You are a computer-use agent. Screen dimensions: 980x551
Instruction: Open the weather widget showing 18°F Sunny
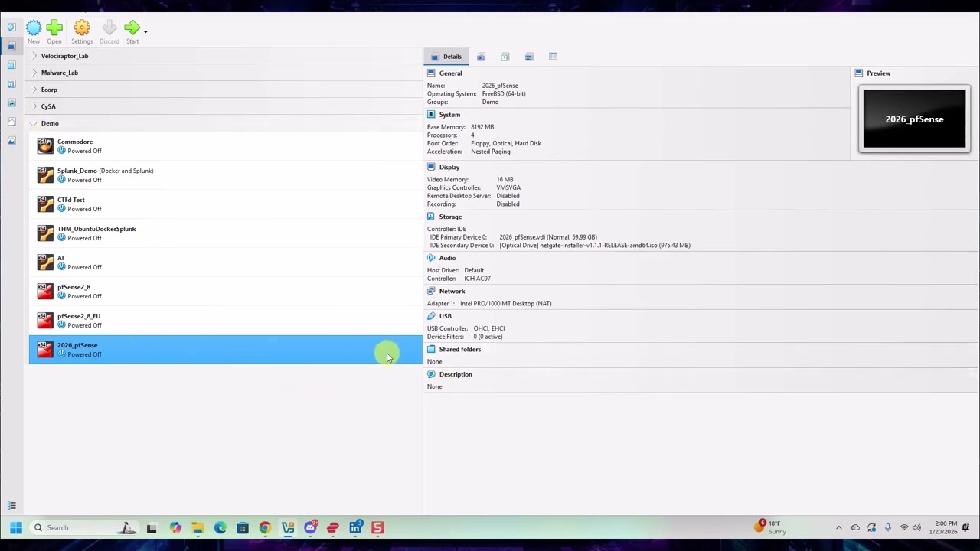tap(770, 527)
